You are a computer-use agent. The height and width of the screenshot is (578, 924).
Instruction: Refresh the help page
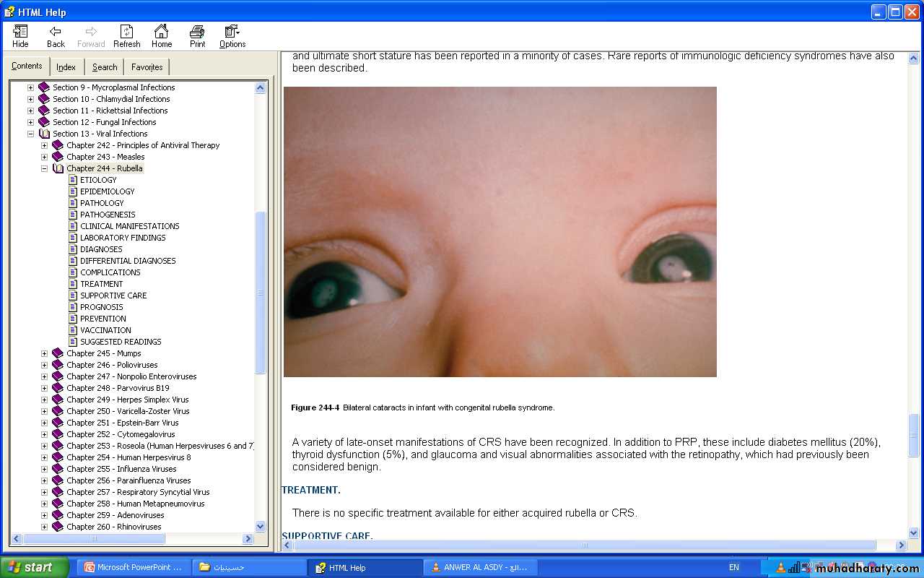click(x=126, y=32)
